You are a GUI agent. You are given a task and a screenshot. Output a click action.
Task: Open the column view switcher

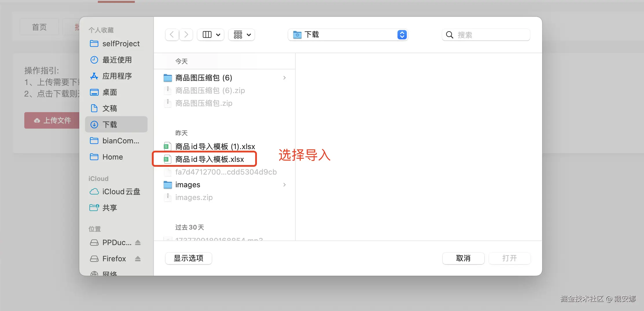coord(211,35)
